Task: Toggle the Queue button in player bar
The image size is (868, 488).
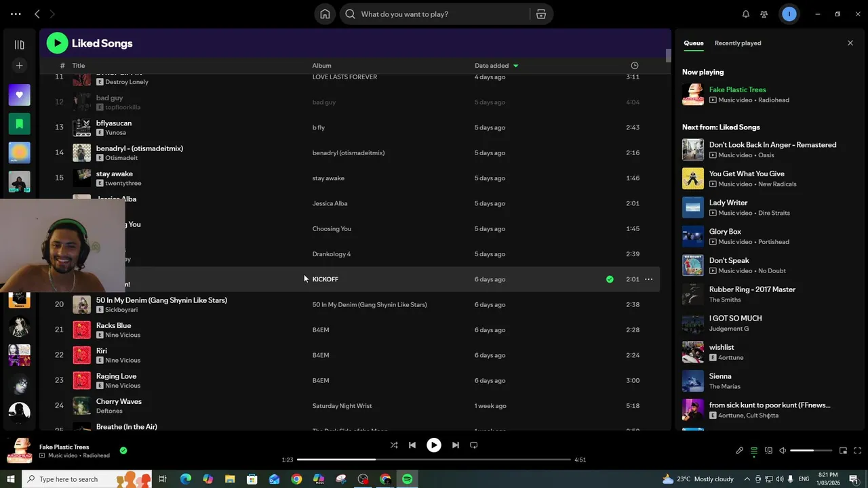Action: (x=753, y=451)
